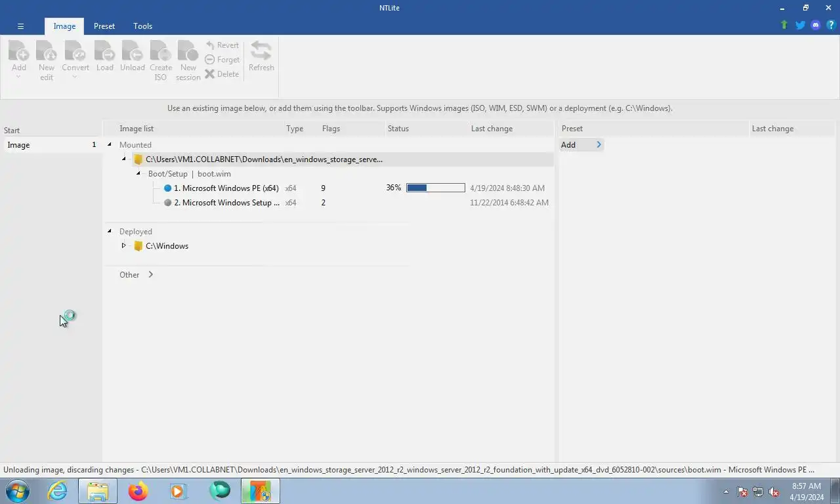Click the Refresh toolbar icon
The image size is (840, 504).
click(x=261, y=51)
